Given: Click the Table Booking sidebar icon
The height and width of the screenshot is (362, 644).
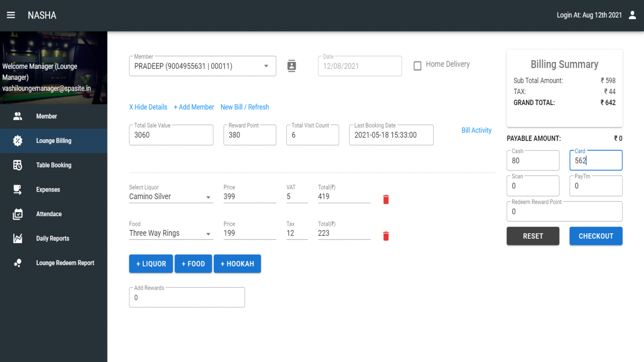Looking at the screenshot, I should 18,165.
